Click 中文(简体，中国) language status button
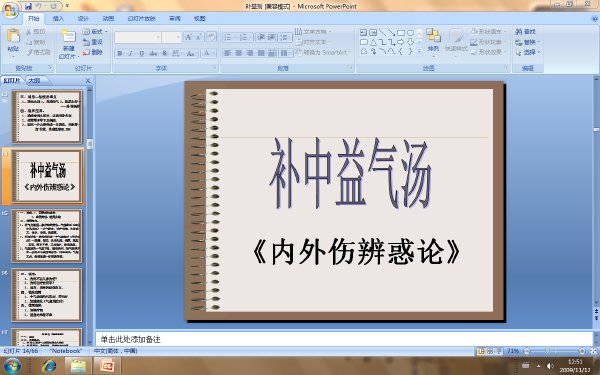Screen dimensions: 600x375 115,351
